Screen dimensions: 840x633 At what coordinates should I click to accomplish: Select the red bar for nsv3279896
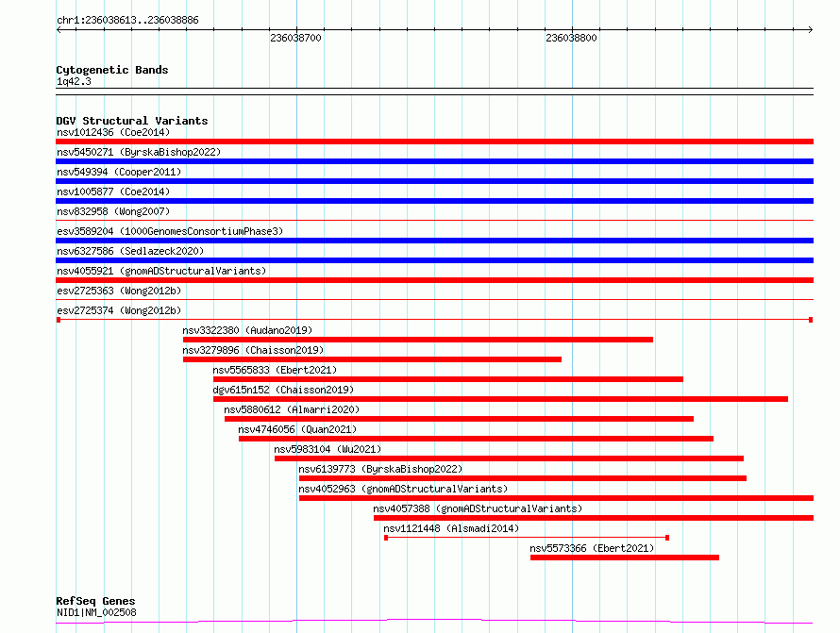(x=372, y=359)
